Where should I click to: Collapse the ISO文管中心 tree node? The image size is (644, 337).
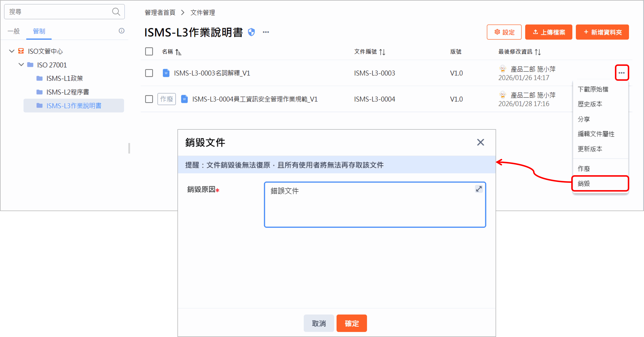[x=12, y=51]
